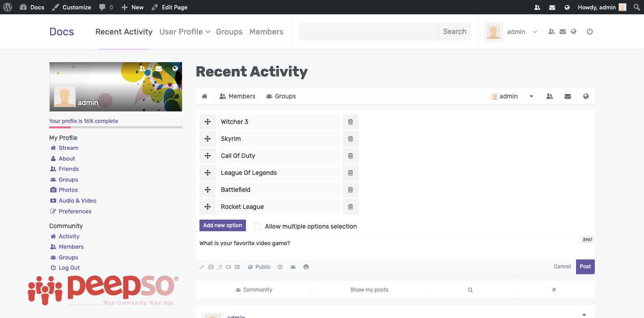Open messages envelope in site header

click(x=563, y=31)
